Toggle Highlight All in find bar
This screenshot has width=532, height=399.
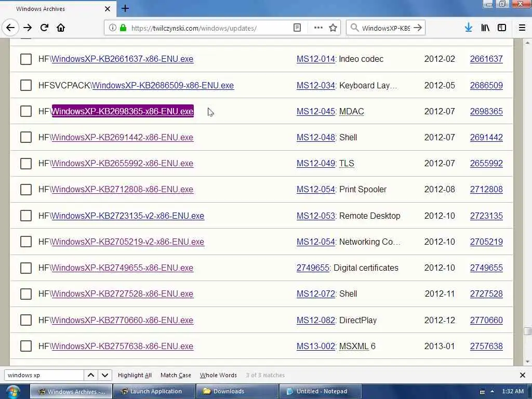point(135,375)
